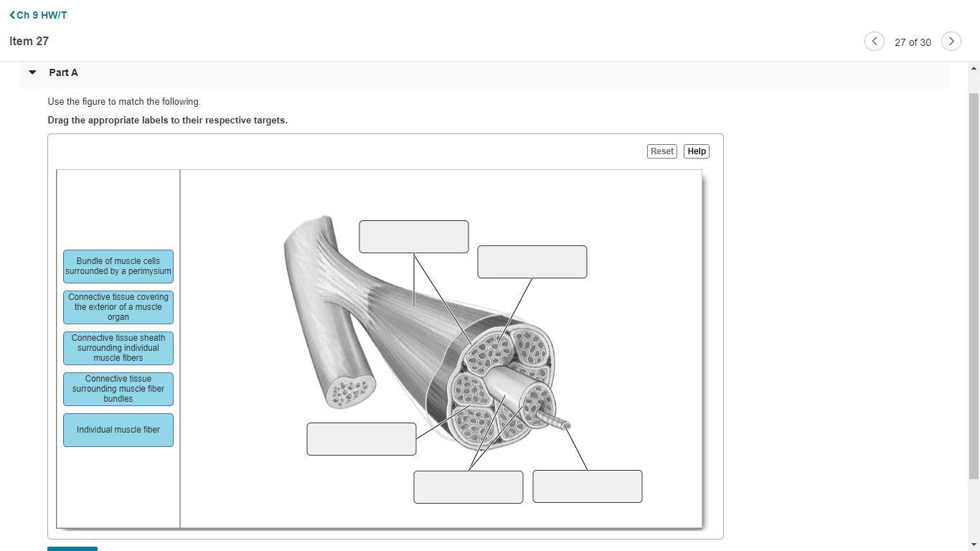Select 'Connective tissue covering the exterior of a muscle organ' label
Image resolution: width=980 pixels, height=551 pixels.
pyautogui.click(x=118, y=307)
